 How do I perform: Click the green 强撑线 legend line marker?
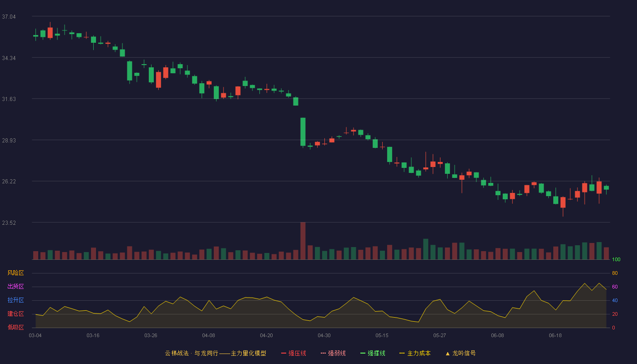pos(363,353)
